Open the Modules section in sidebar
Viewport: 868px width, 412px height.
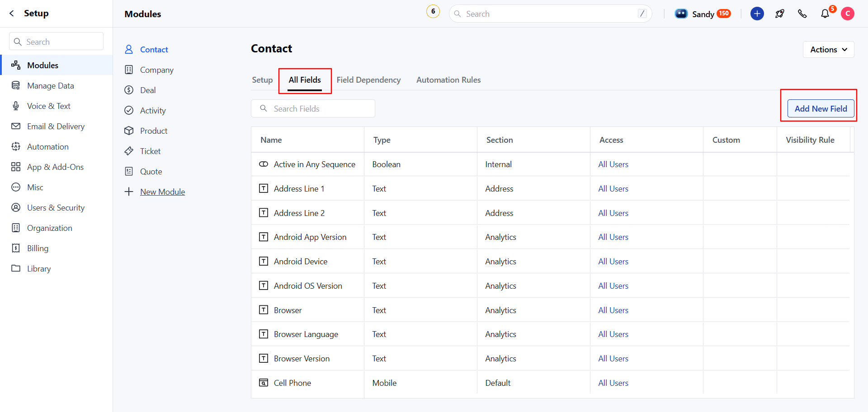(56, 65)
